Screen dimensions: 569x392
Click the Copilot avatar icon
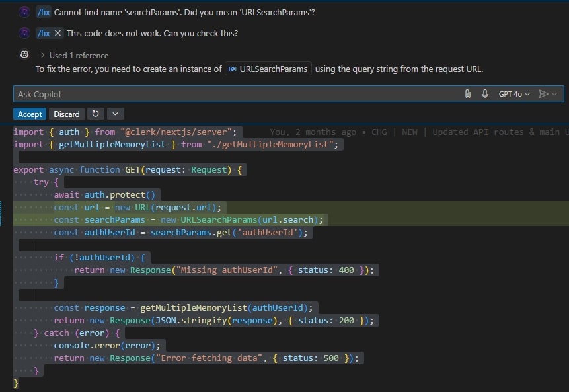pos(24,54)
